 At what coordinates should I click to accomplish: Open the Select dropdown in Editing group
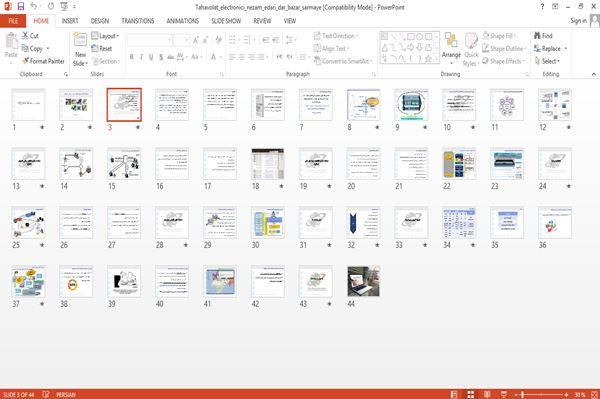pyautogui.click(x=547, y=61)
